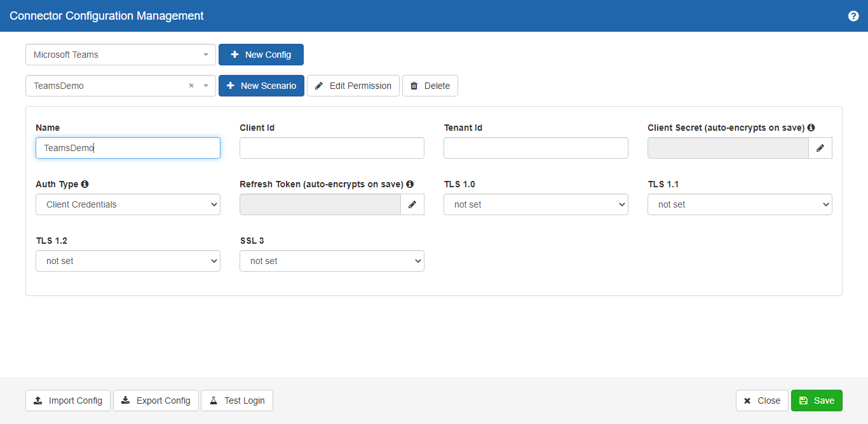Clear the TeamsDemo scenario with the x icon
Image resolution: width=868 pixels, height=424 pixels.
click(x=191, y=85)
